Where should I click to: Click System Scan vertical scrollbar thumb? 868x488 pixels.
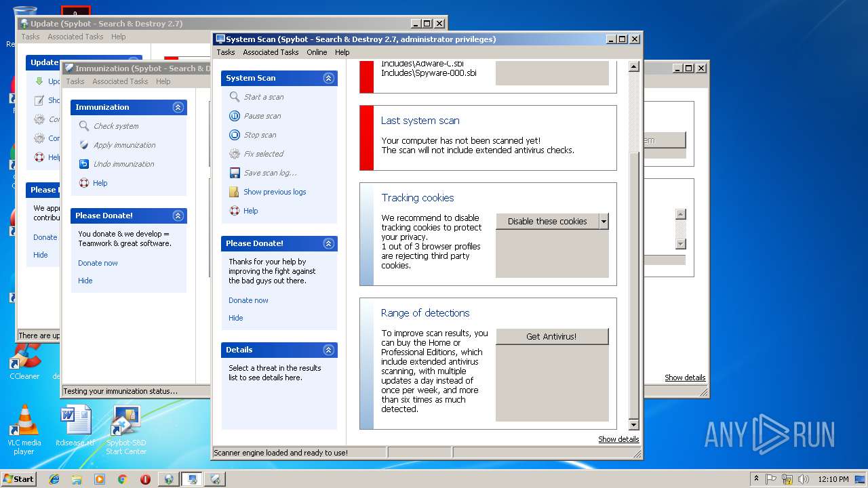click(x=634, y=285)
